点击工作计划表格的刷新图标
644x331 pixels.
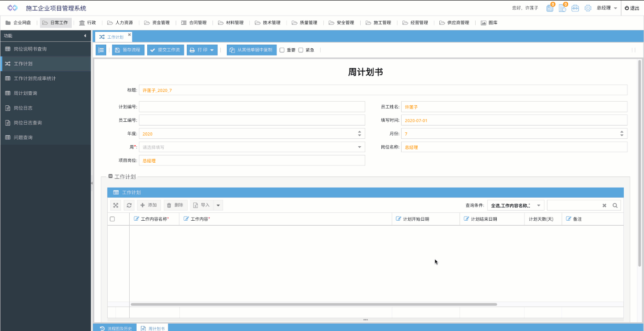pyautogui.click(x=129, y=205)
